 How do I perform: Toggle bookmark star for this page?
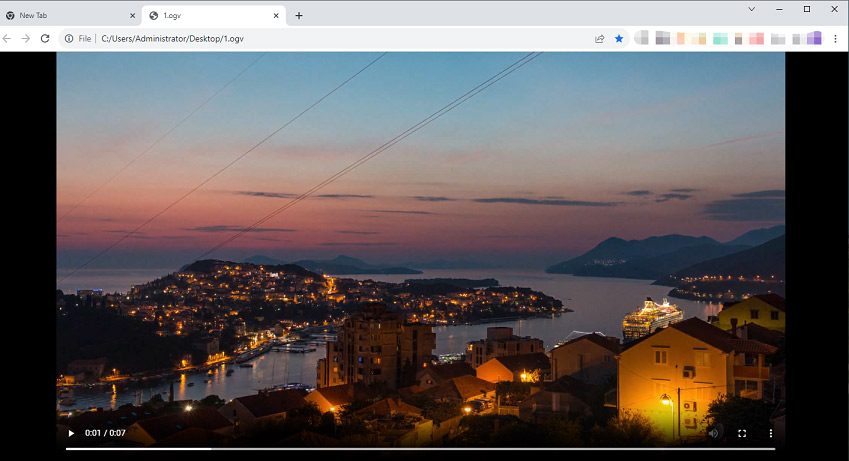619,38
